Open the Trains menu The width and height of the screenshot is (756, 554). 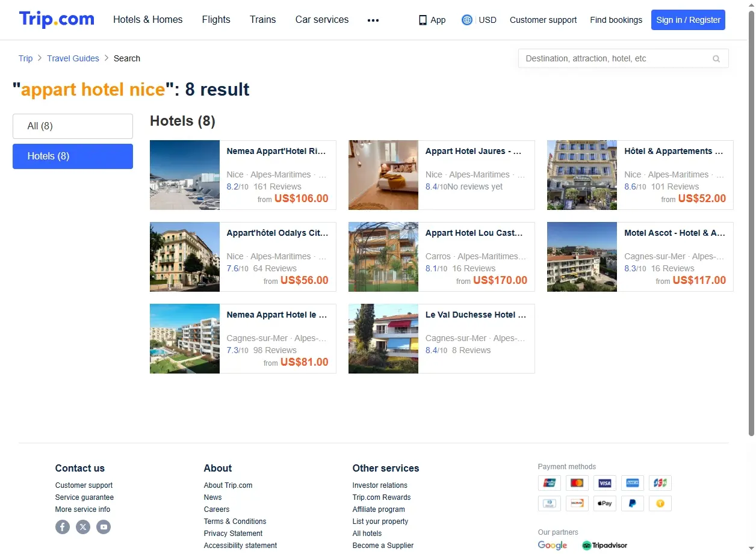263,20
